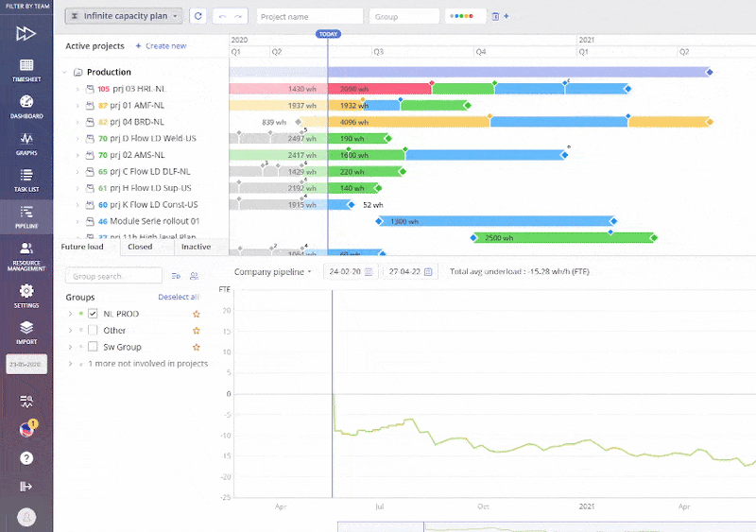Switch to the Inactive tab
Image resolution: width=756 pixels, height=532 pixels.
[196, 247]
